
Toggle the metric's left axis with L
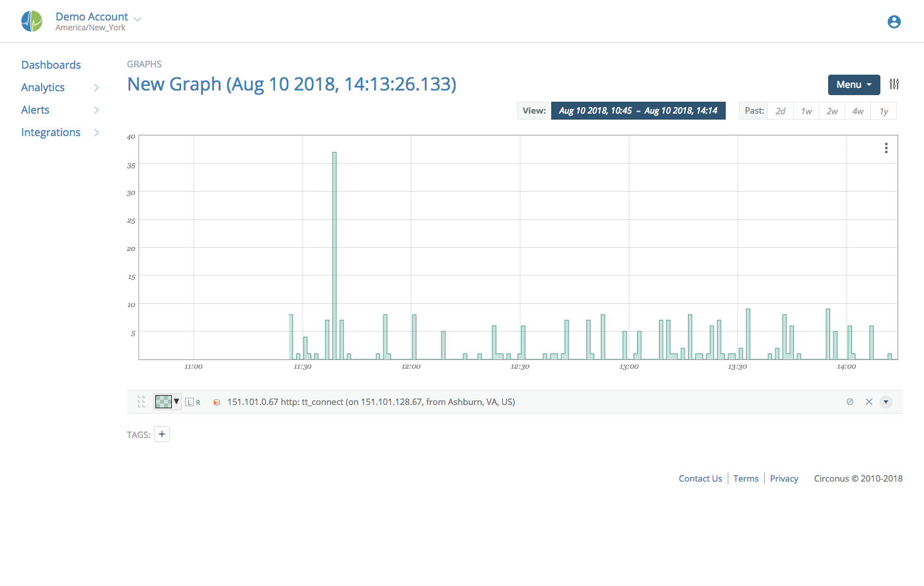coord(189,401)
